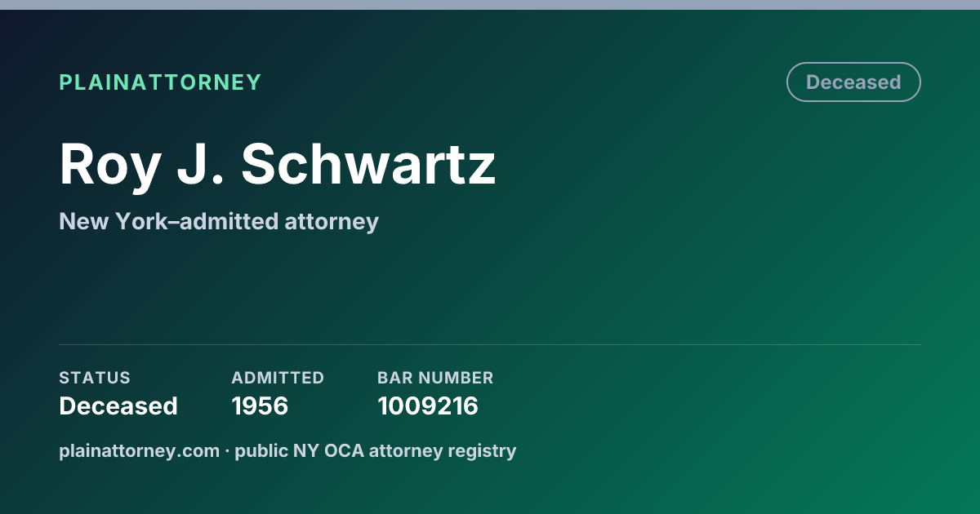Click the PLAINATTORNEY brand logo text
Screen dimensions: 980x514
(160, 82)
